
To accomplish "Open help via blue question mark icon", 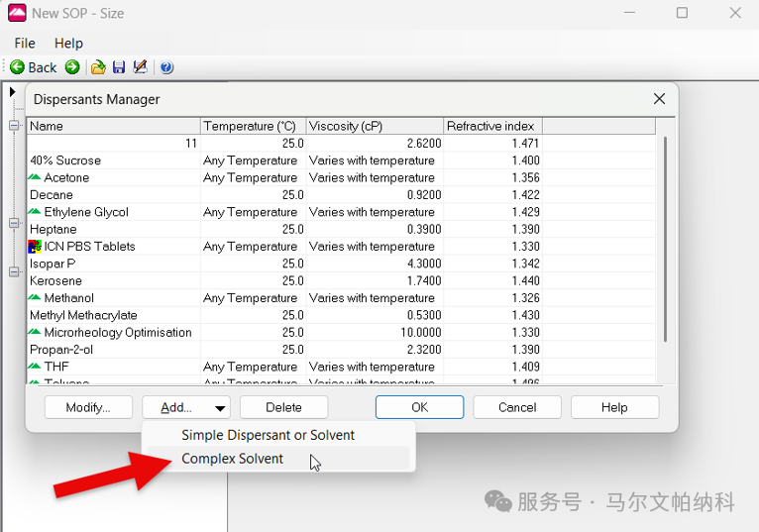I will [x=166, y=67].
